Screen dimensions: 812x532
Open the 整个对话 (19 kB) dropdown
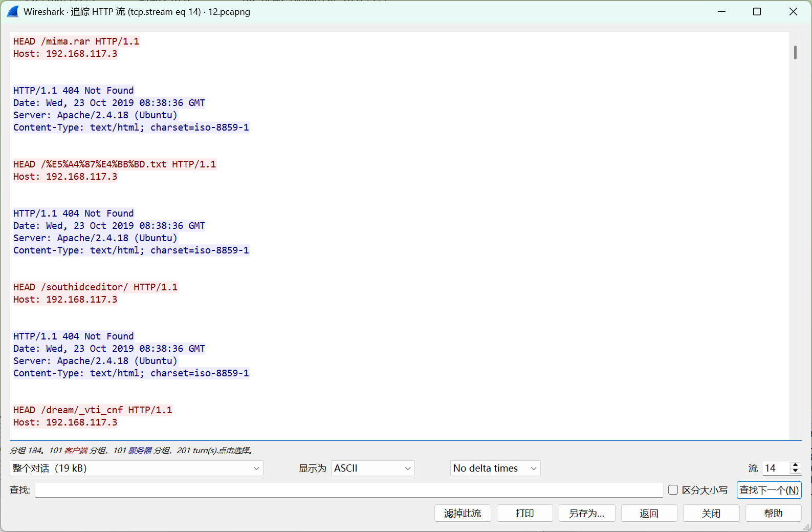click(x=136, y=469)
